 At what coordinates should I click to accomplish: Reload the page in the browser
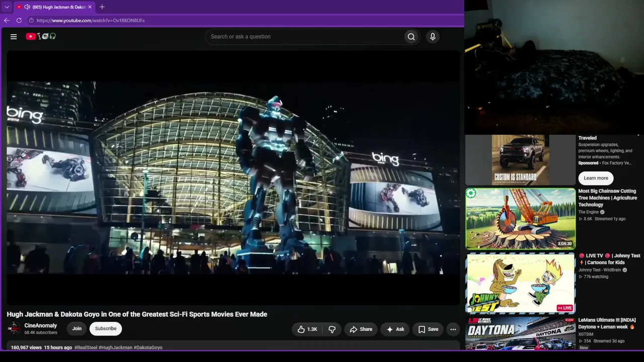pos(19,21)
